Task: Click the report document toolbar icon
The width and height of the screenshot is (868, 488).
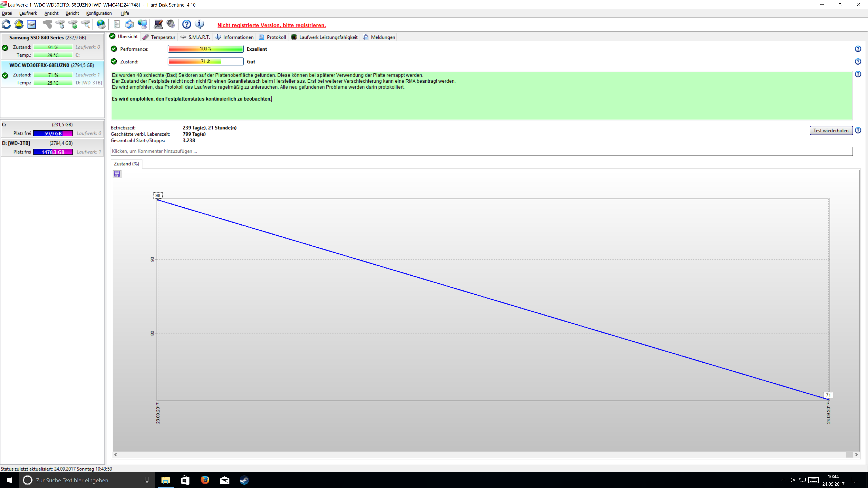Action: point(117,24)
